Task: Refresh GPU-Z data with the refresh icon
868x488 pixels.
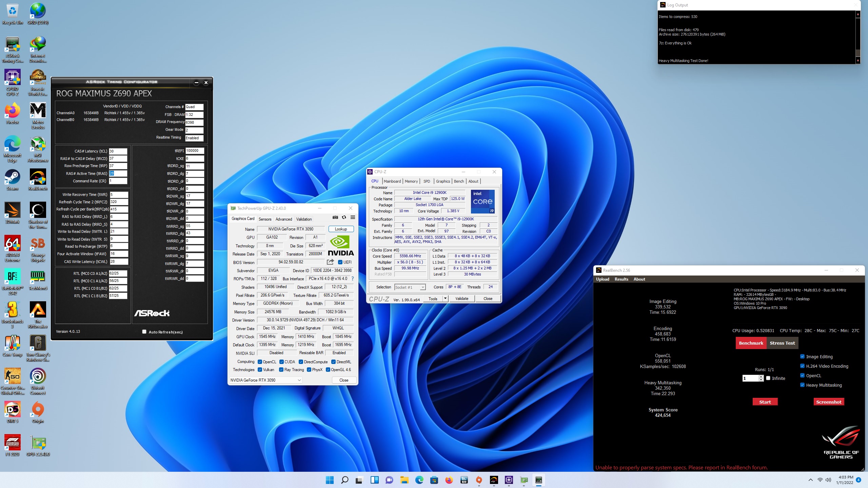Action: 344,218
